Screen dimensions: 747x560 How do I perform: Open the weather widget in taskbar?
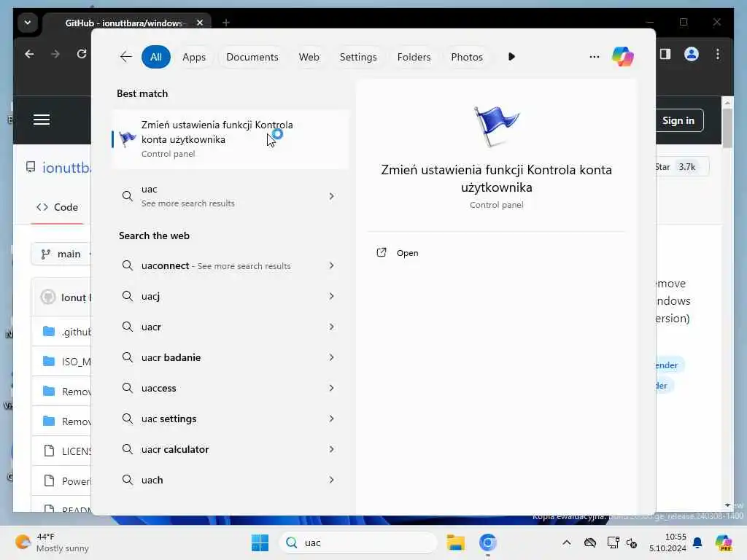(x=52, y=542)
